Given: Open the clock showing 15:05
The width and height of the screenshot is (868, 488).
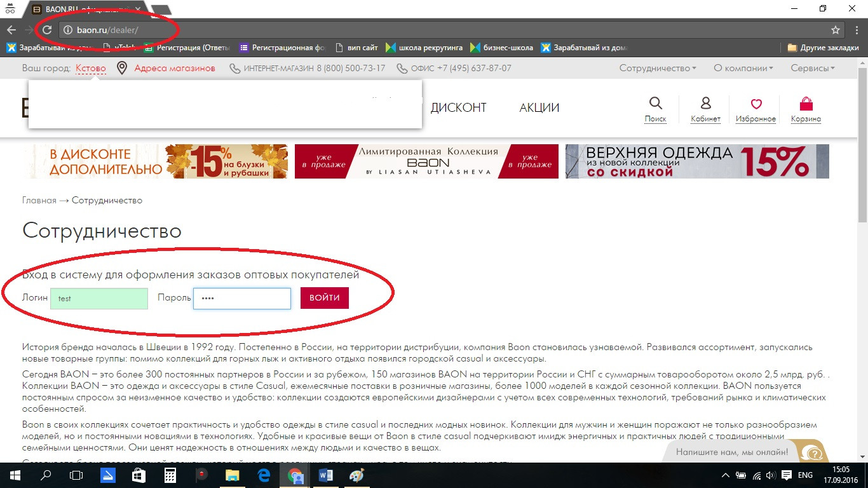Looking at the screenshot, I should point(839,475).
